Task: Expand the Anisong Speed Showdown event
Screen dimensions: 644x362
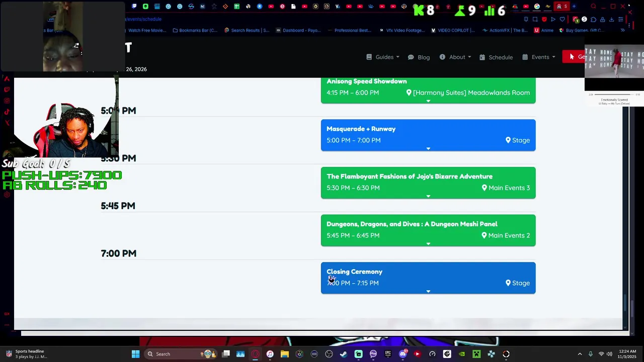Action: (x=428, y=101)
